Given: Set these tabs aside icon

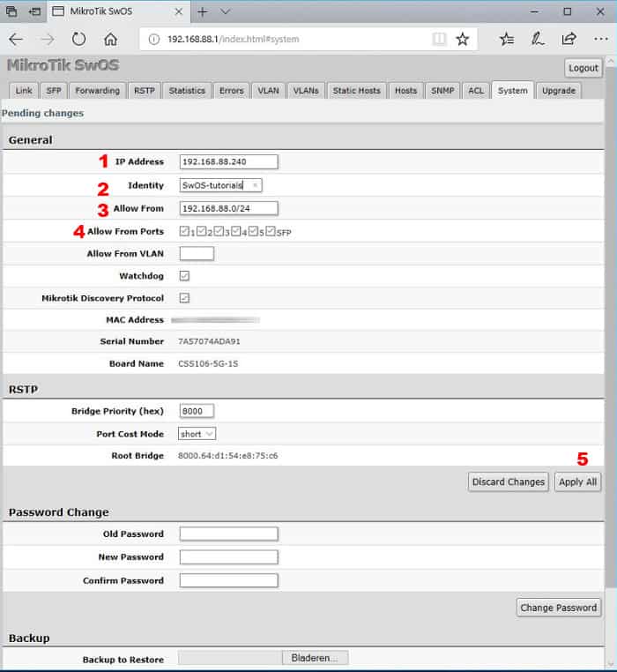Looking at the screenshot, I should (x=34, y=11).
